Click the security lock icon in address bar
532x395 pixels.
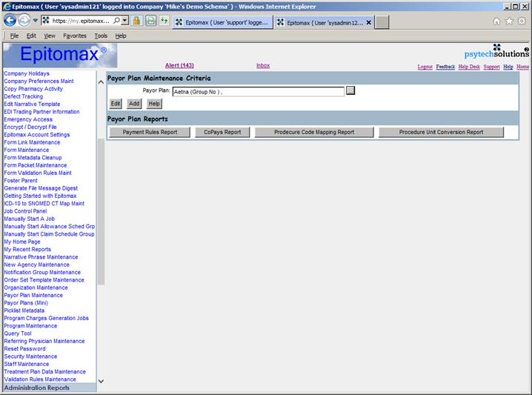pos(137,21)
